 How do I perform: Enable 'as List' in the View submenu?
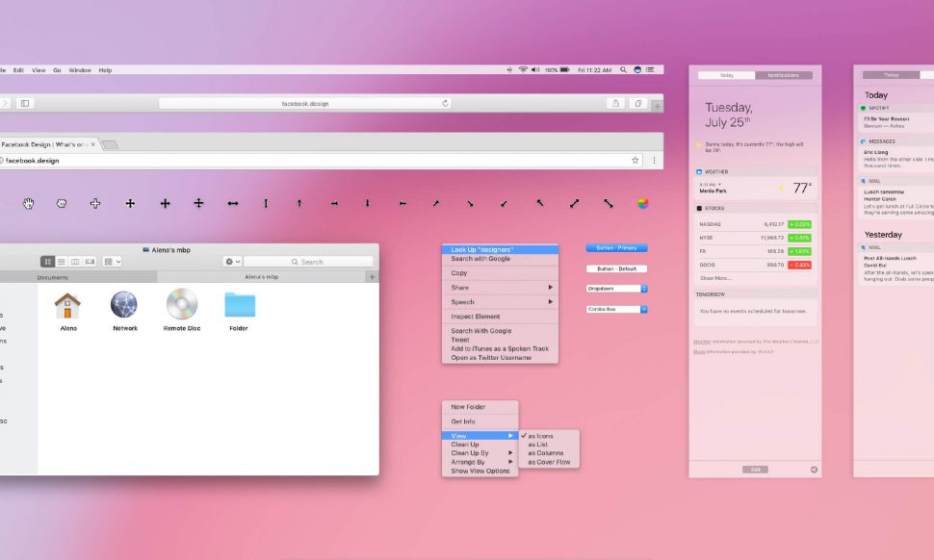540,444
